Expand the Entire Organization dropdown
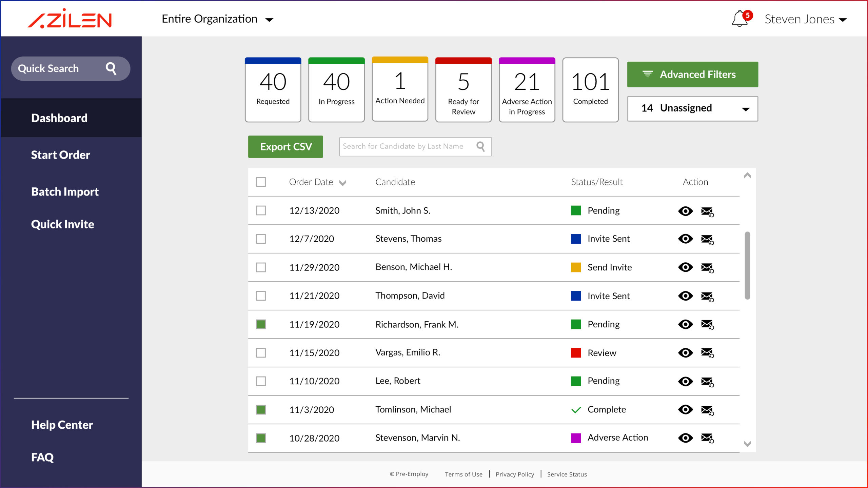This screenshot has height=488, width=868. pos(269,20)
